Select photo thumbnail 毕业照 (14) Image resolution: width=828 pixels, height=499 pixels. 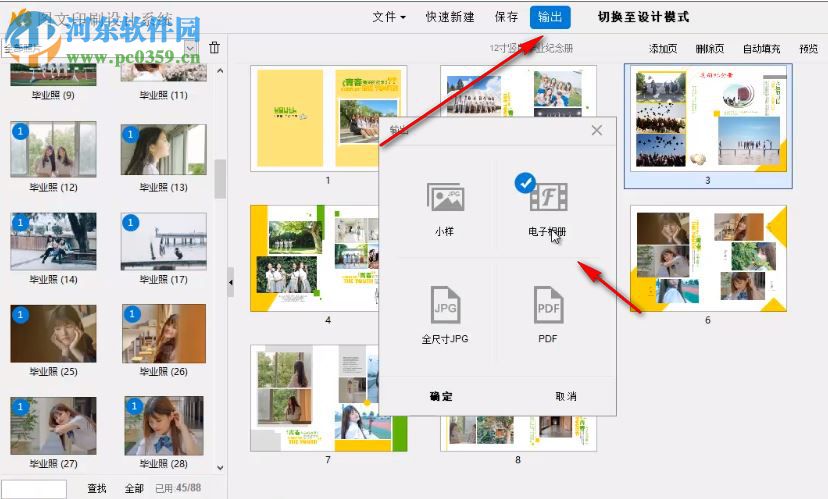pyautogui.click(x=53, y=241)
